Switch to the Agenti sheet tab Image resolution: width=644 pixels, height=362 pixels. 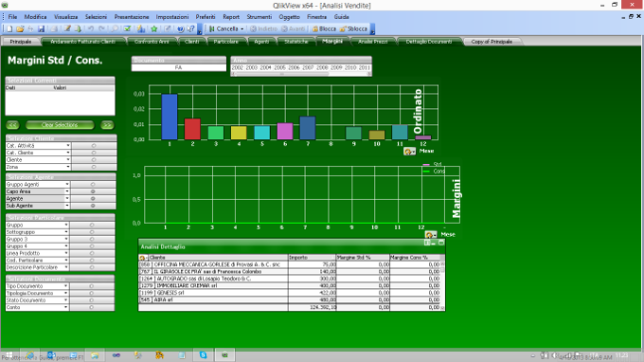(261, 42)
